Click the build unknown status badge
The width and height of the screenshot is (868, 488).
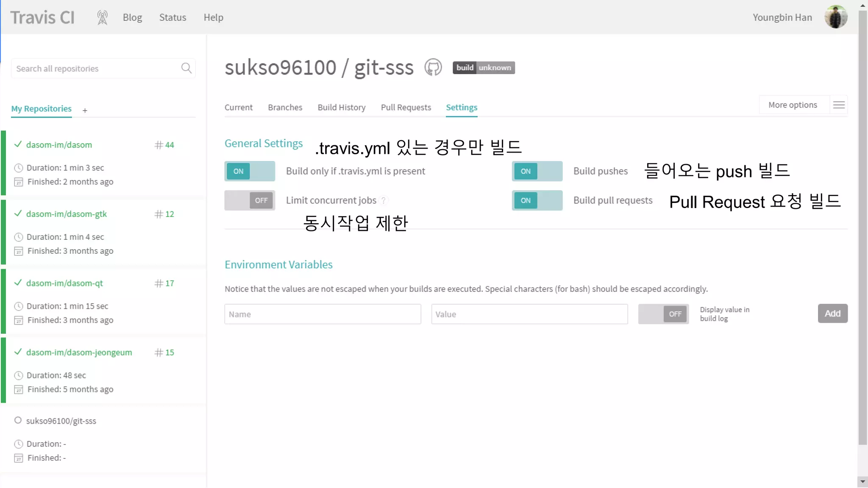click(x=484, y=68)
